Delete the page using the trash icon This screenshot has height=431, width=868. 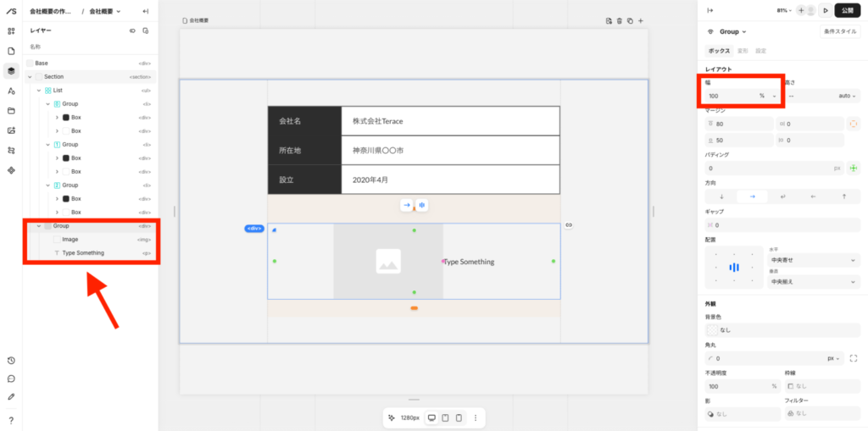click(x=620, y=20)
